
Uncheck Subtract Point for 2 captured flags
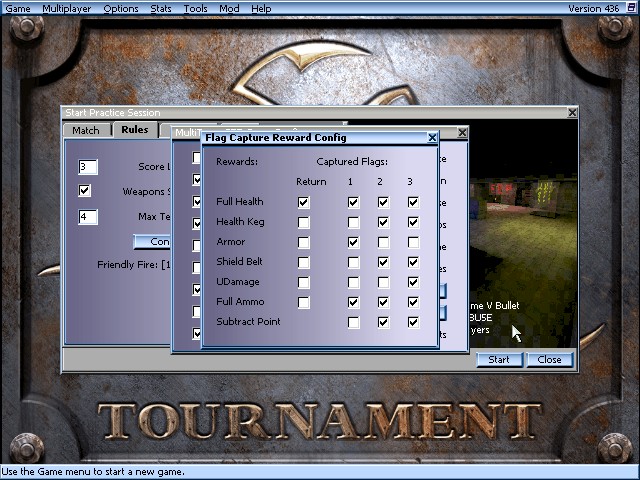383,322
